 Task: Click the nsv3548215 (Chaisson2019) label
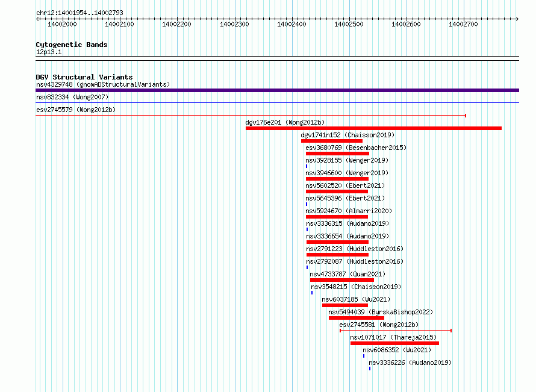(x=356, y=287)
